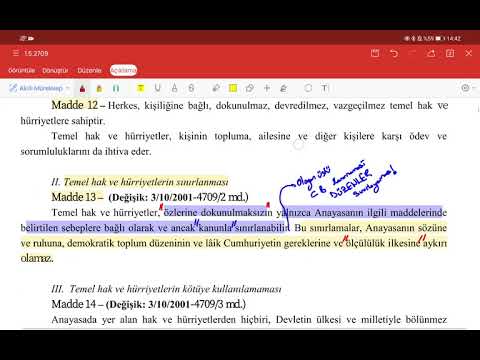Choose the circle shape tool
The image size is (480, 360).
(308, 88)
